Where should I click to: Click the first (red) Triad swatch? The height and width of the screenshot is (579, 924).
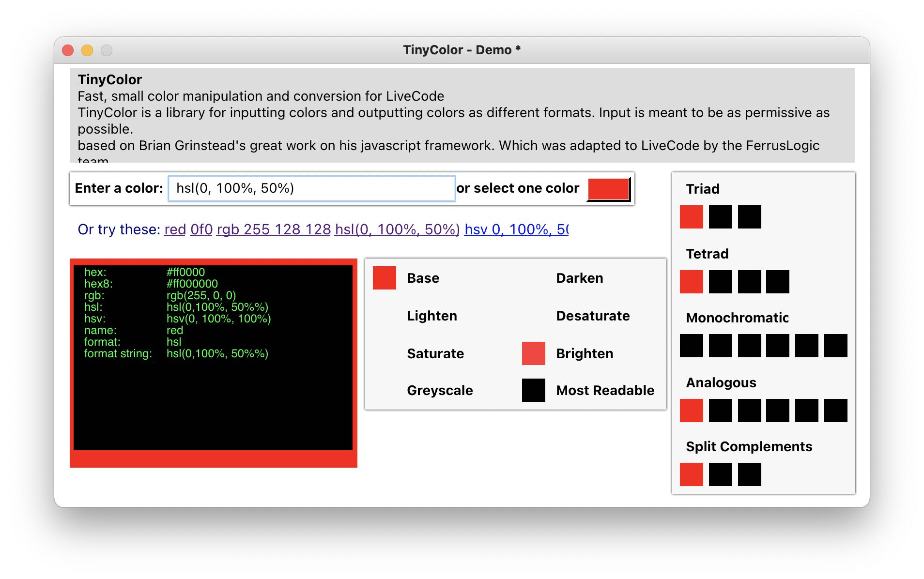[x=692, y=217]
